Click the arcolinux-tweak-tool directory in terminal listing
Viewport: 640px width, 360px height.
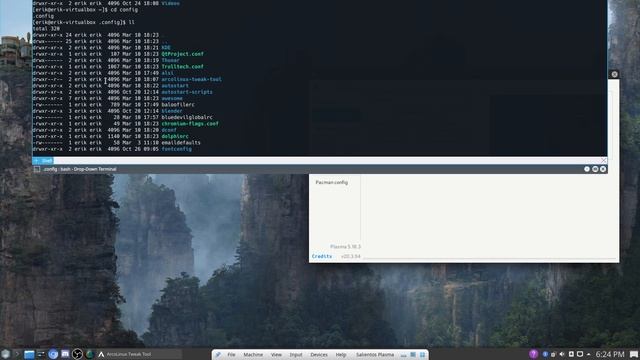(x=191, y=79)
